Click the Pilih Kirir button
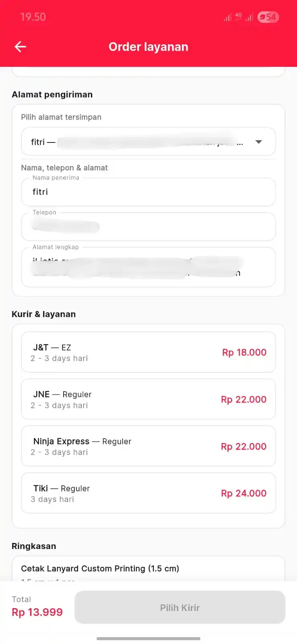The height and width of the screenshot is (644, 297). coord(180,607)
